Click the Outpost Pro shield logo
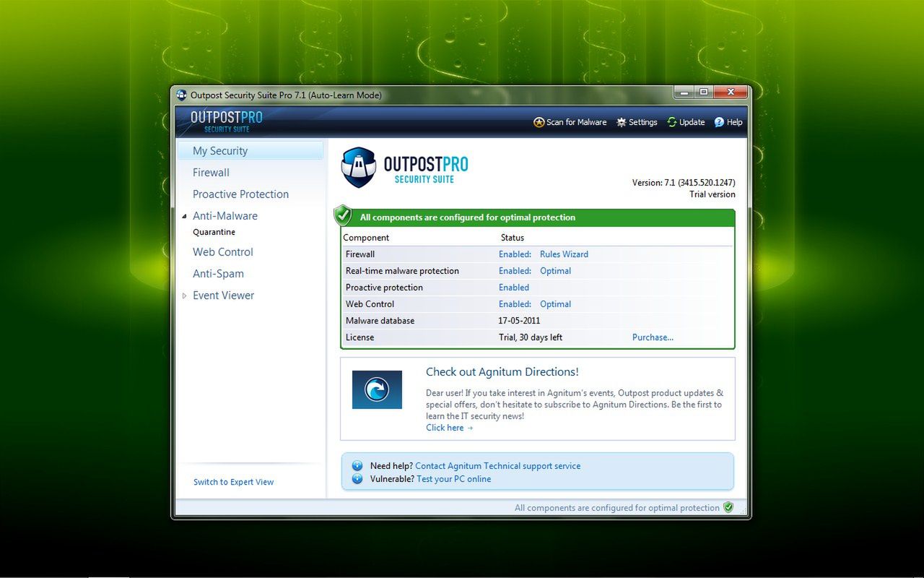The height and width of the screenshot is (578, 924). 359,168
